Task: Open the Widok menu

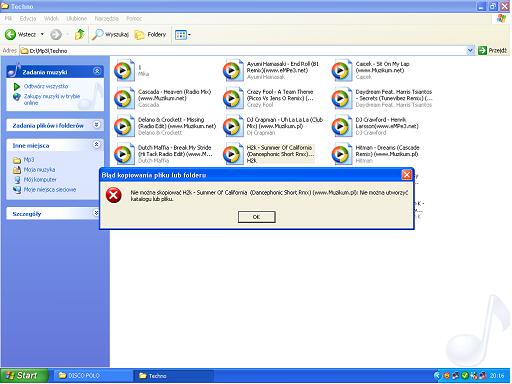Action: tap(51, 18)
